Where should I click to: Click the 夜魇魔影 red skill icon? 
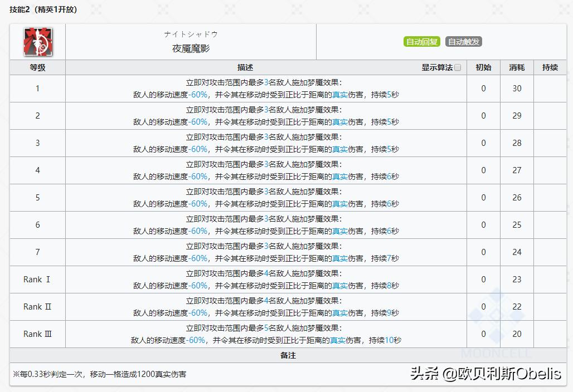[x=37, y=42]
